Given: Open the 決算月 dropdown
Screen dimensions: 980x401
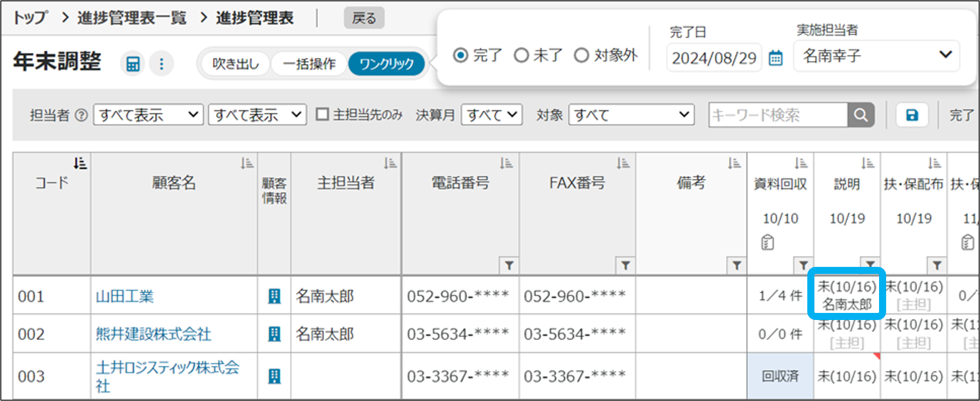Looking at the screenshot, I should [x=492, y=115].
